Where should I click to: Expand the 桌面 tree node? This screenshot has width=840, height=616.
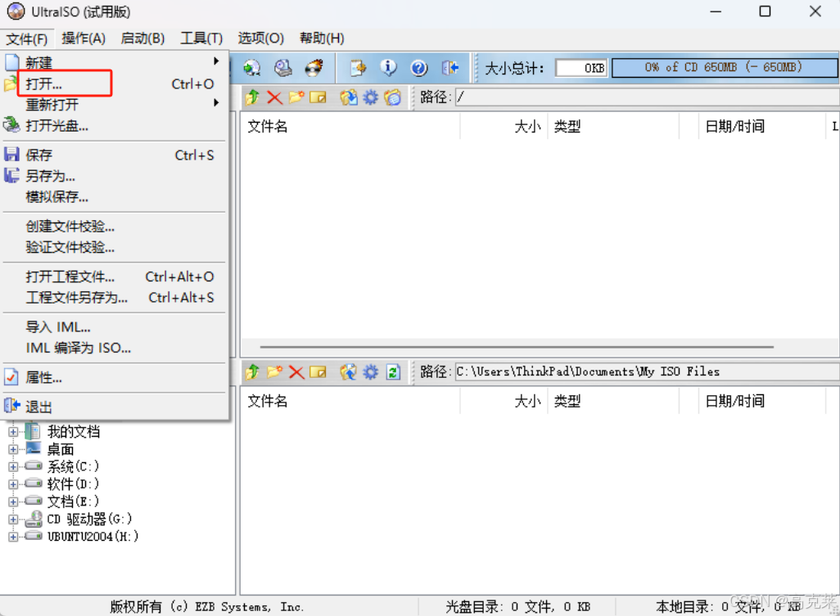[x=13, y=450]
